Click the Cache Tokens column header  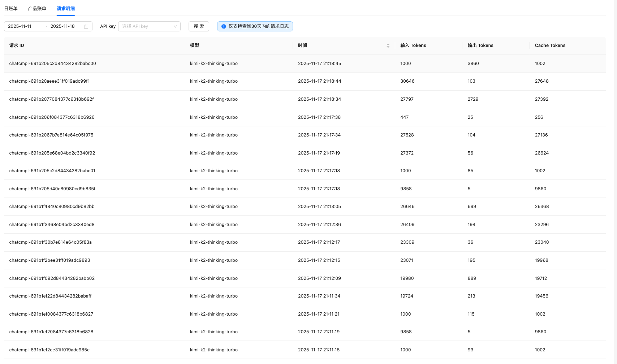point(550,45)
